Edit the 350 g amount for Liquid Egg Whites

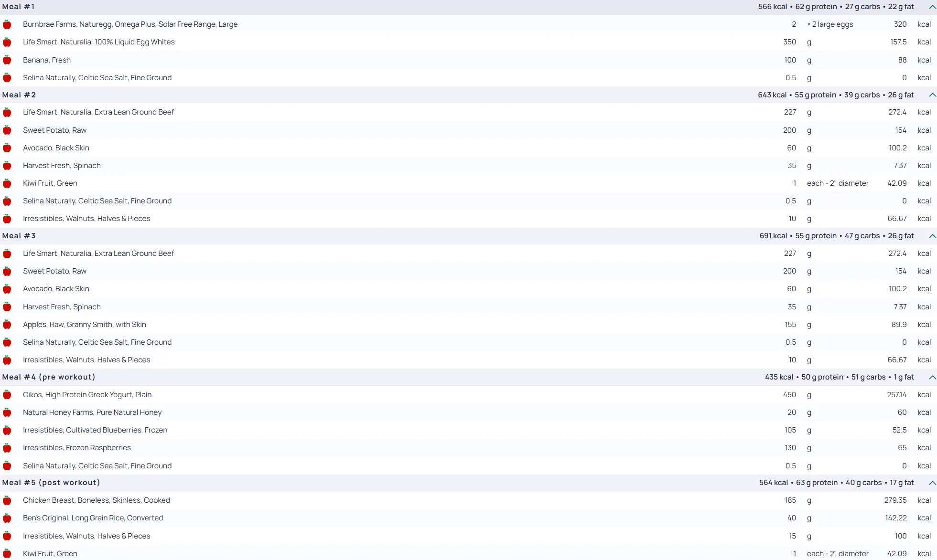pyautogui.click(x=789, y=42)
